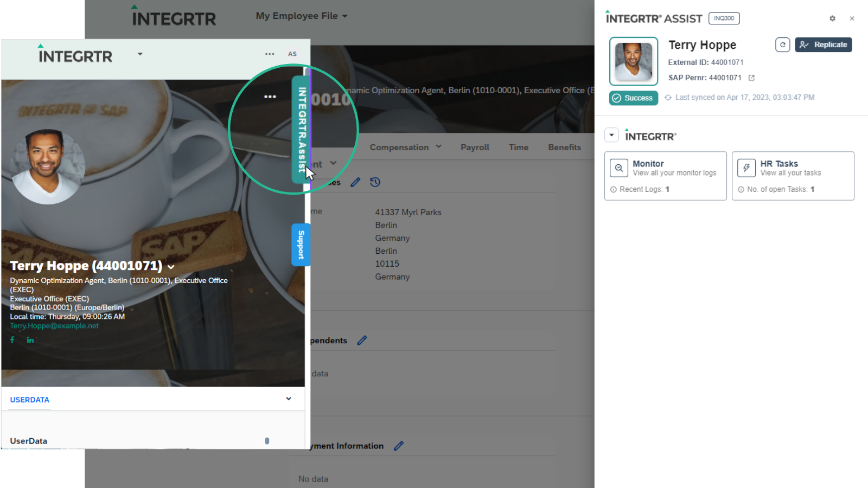This screenshot has width=868, height=488.
Task: Click the AS user avatar initials
Action: click(x=292, y=54)
